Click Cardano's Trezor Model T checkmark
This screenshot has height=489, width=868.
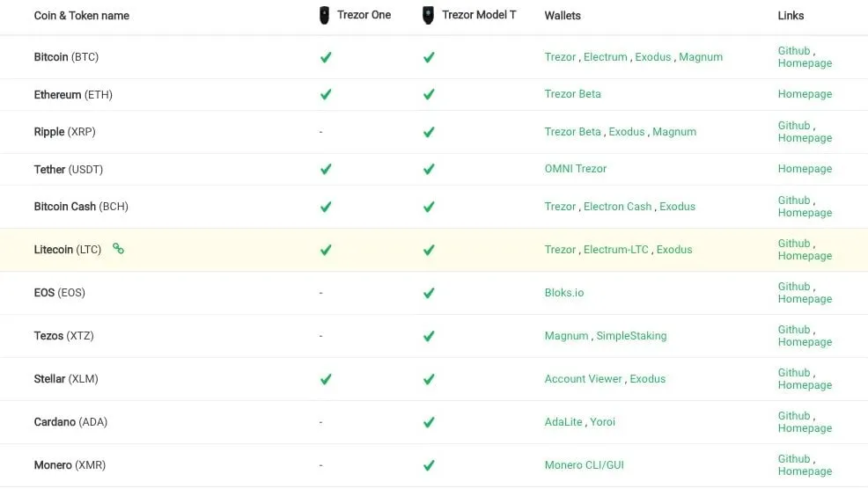(429, 423)
